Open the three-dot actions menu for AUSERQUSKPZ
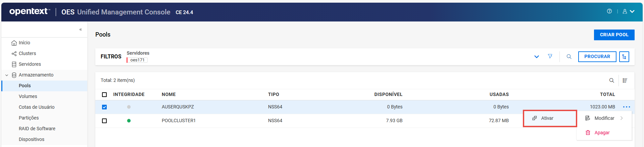This screenshot has width=644, height=147. pos(626,107)
